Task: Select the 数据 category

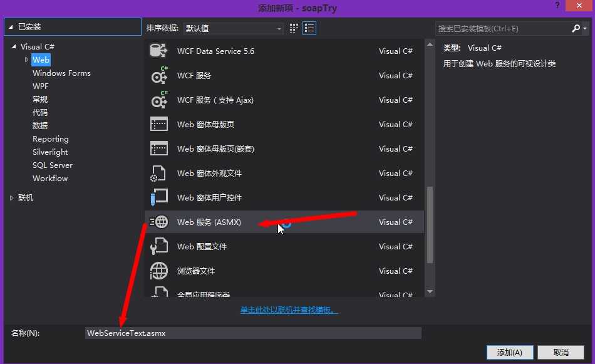Action: (x=40, y=126)
